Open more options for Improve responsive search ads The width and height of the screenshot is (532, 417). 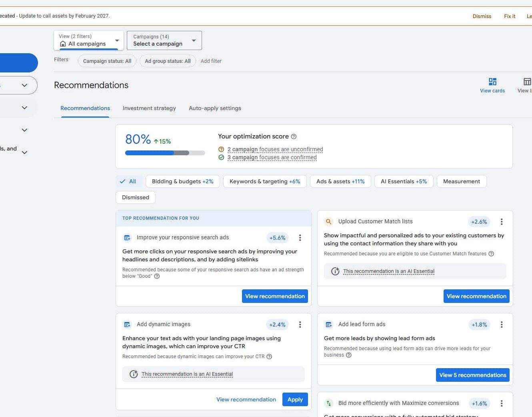300,238
